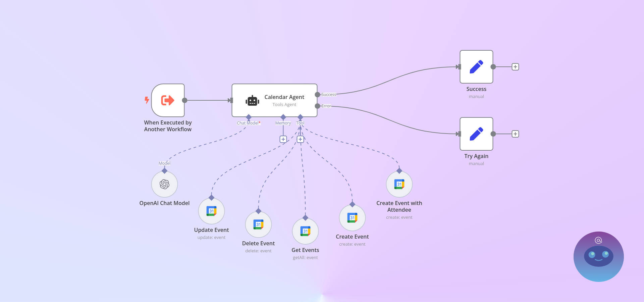The height and width of the screenshot is (302, 644).
Task: Click the "Create Event with Attendee" label
Action: coord(399,206)
